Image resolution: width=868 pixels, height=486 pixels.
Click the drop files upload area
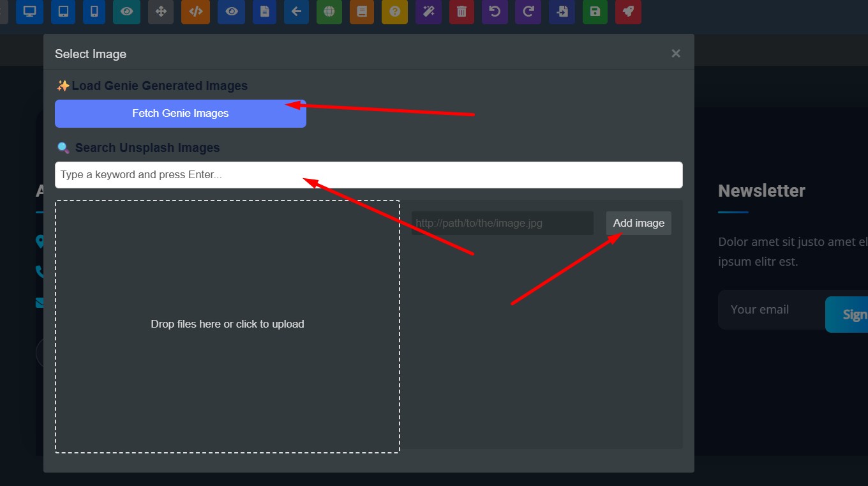coord(227,324)
